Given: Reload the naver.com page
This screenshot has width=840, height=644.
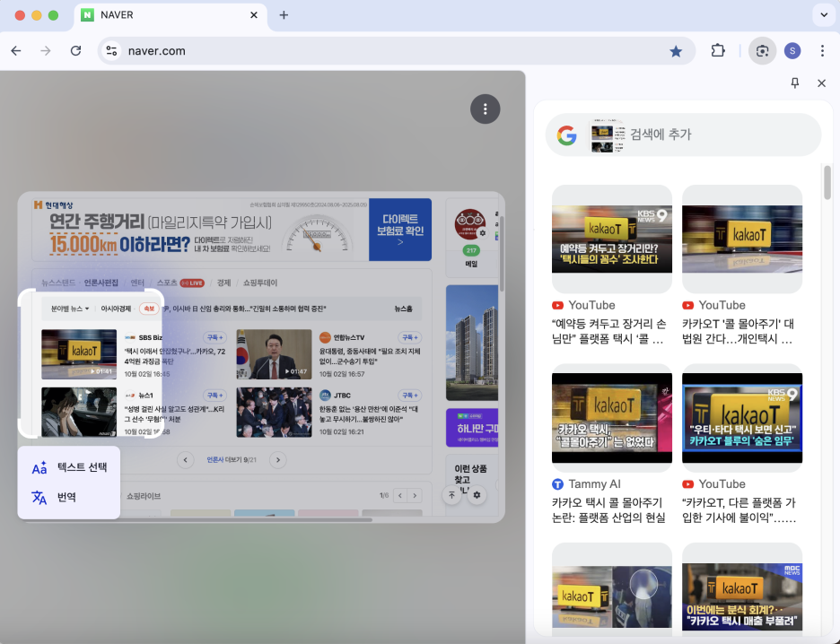Looking at the screenshot, I should (x=75, y=51).
